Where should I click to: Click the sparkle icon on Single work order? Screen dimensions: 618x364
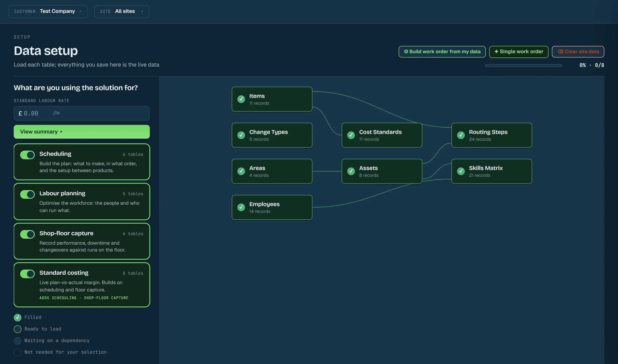(496, 52)
